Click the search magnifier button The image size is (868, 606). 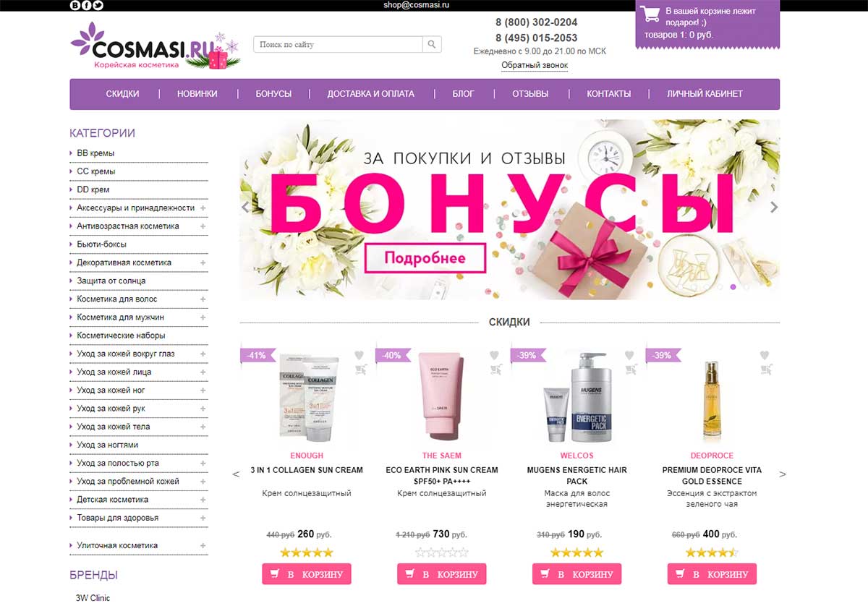click(x=432, y=44)
